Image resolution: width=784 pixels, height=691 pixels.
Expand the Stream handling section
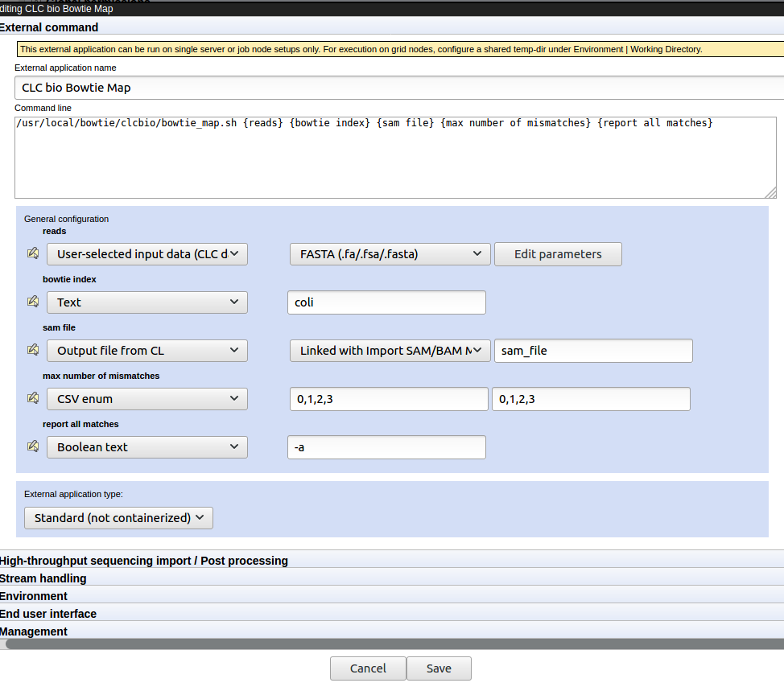43,578
